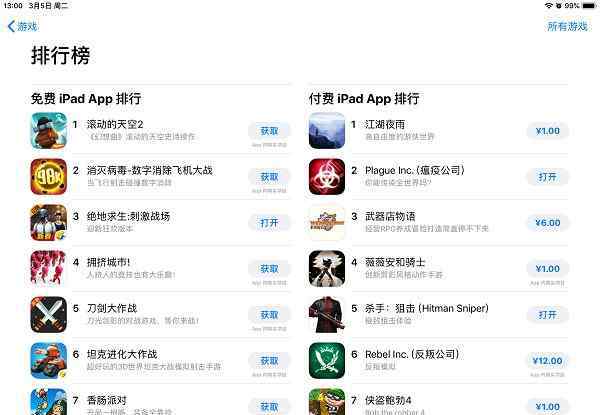Purchase 武器店物语 for ¥6.00
Image resolution: width=600 pixels, height=415 pixels.
tap(548, 223)
